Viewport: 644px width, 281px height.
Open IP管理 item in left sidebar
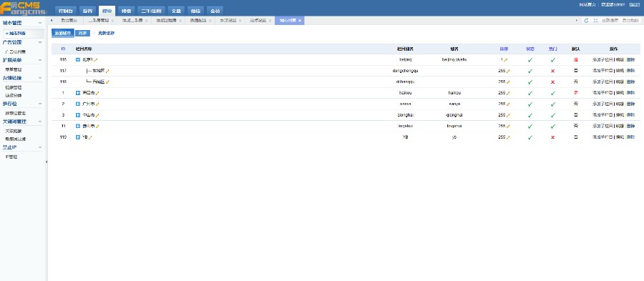pos(11,157)
